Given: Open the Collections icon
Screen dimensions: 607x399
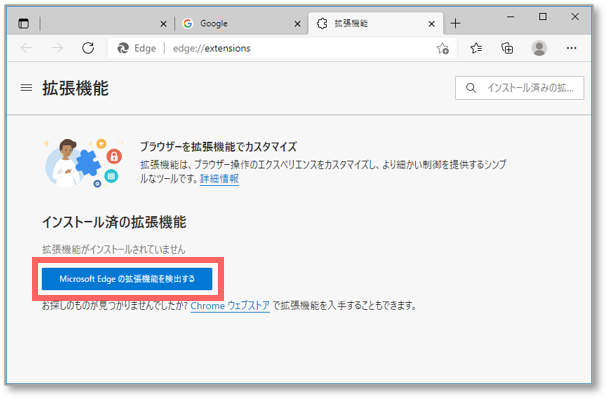Looking at the screenshot, I should coord(507,48).
